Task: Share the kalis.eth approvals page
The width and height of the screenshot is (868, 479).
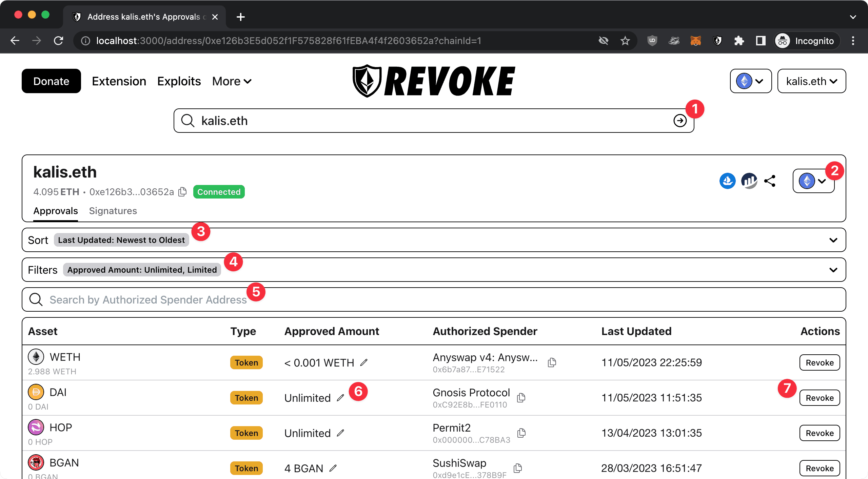Action: point(770,181)
